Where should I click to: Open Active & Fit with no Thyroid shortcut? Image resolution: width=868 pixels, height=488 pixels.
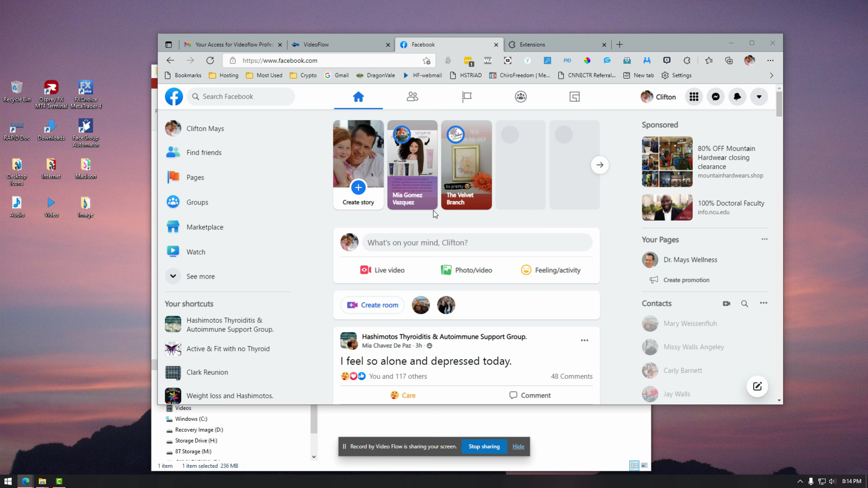point(228,349)
